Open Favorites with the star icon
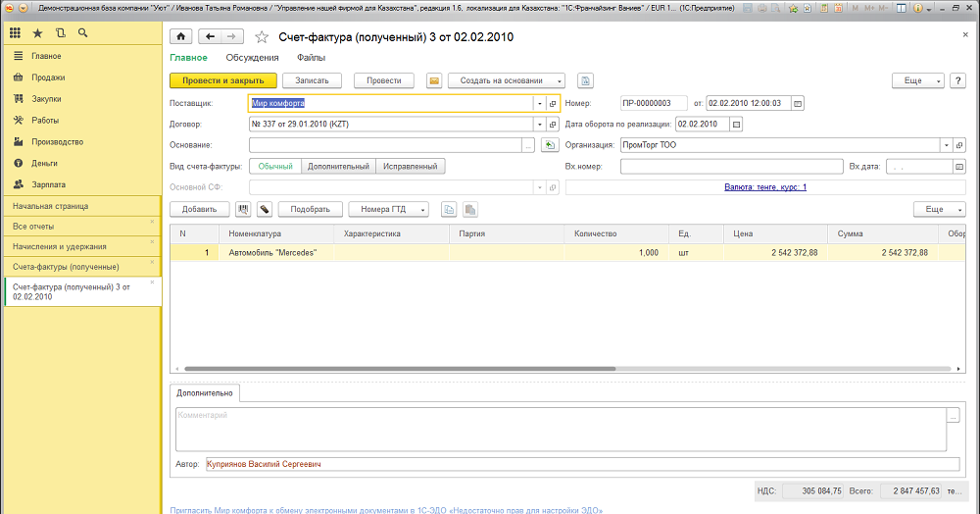Image resolution: width=980 pixels, height=514 pixels. pos(37,33)
